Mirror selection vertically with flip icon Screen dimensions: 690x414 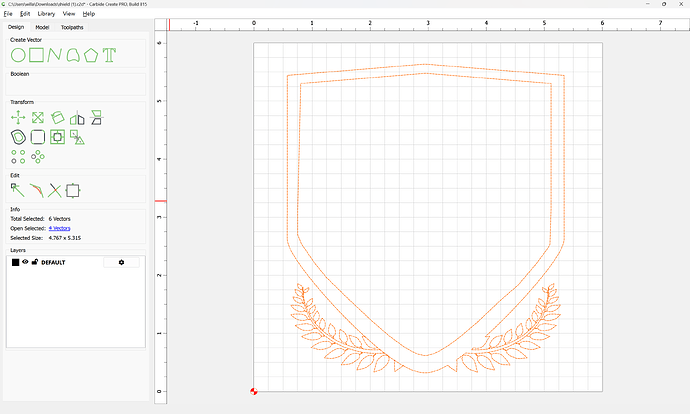(96, 117)
